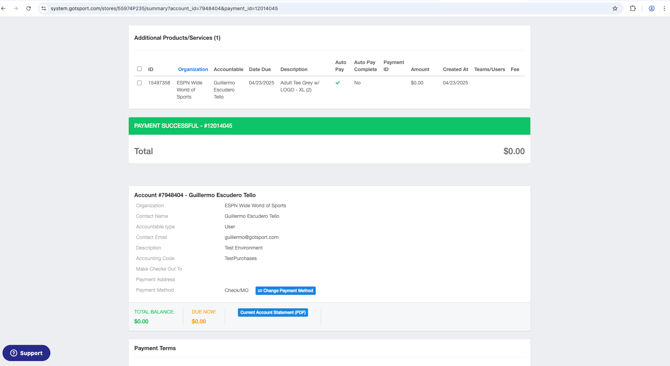Sort the table by Organization column
670x366 pixels.
(x=193, y=69)
